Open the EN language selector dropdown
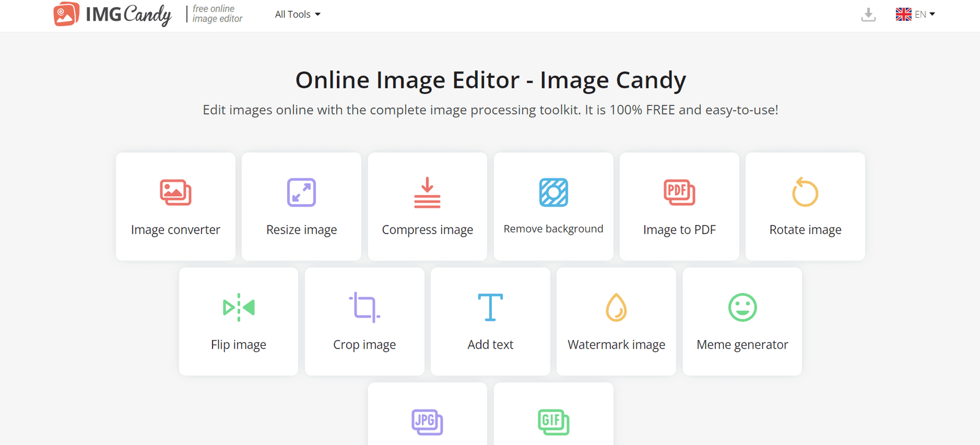 pyautogui.click(x=924, y=14)
